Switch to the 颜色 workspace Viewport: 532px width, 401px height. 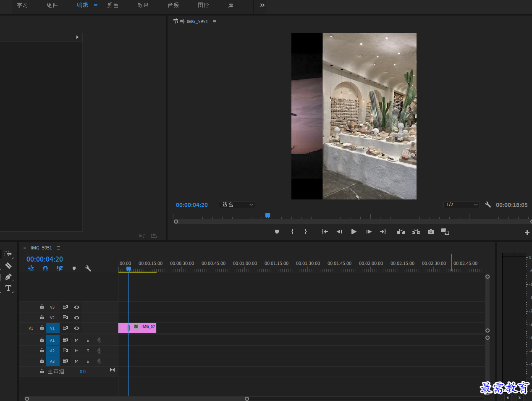pyautogui.click(x=113, y=5)
